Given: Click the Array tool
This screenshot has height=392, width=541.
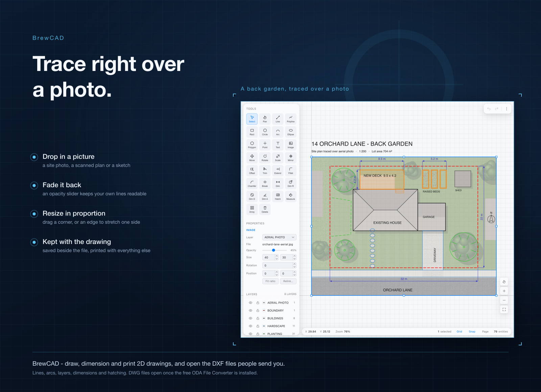Looking at the screenshot, I should click(x=252, y=209).
